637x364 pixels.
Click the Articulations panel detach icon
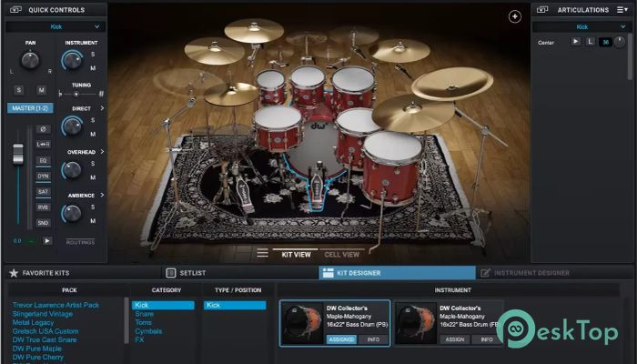click(x=542, y=9)
